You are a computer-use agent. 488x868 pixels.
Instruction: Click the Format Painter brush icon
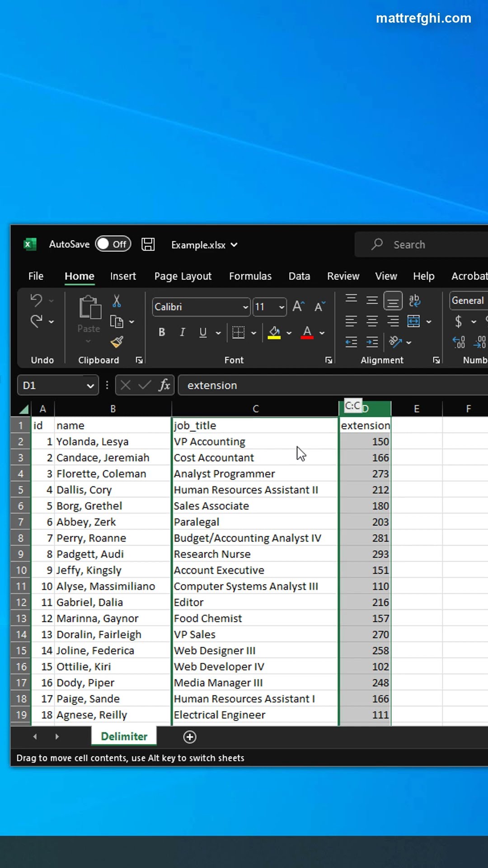(x=117, y=342)
